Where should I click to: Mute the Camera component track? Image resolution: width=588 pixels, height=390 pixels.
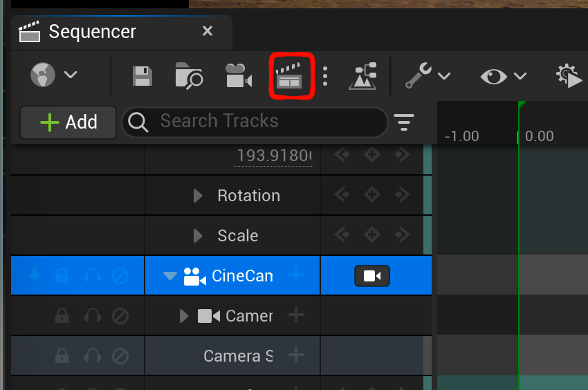point(120,316)
